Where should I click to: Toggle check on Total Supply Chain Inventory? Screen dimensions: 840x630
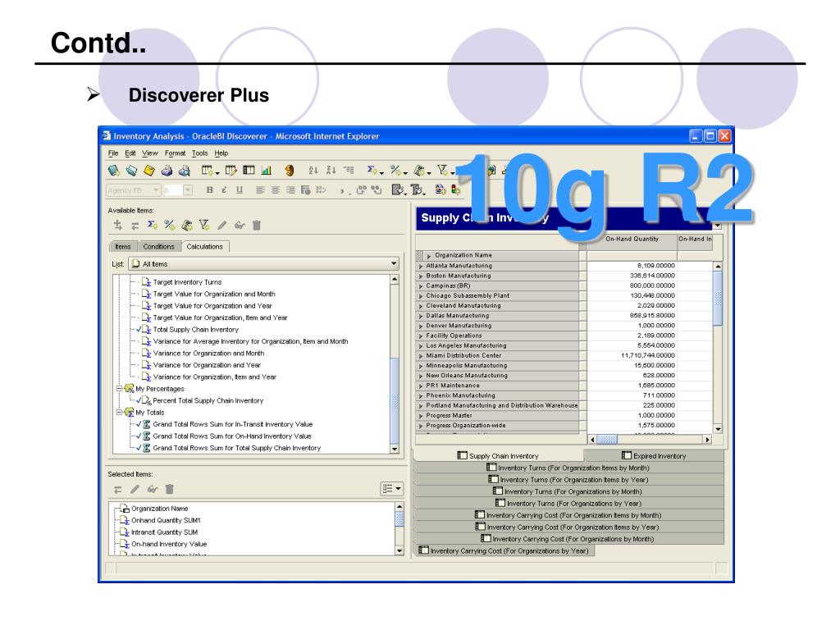139,330
